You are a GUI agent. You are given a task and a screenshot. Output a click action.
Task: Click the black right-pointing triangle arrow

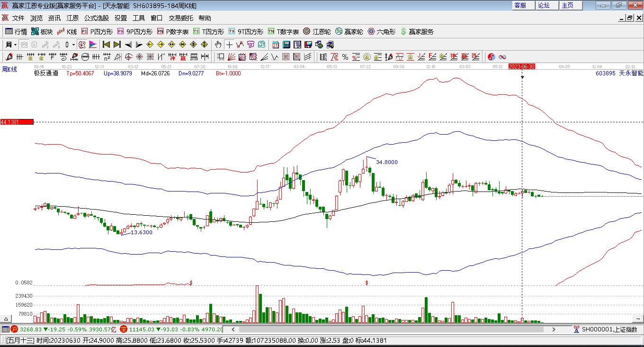coord(139,45)
